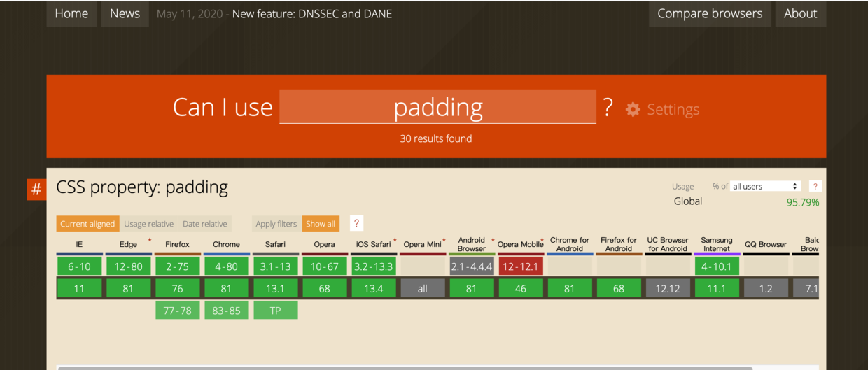
Task: Click the Samsung Internet 4-10.1 cell
Action: (x=716, y=266)
